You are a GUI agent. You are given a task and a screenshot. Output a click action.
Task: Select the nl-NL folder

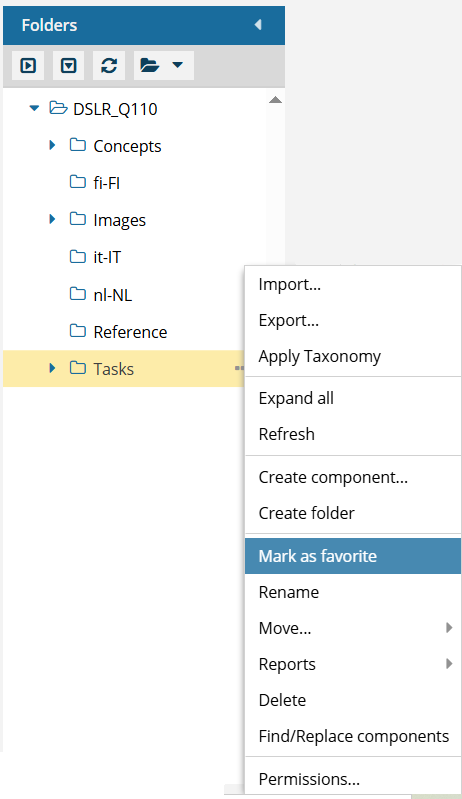[x=113, y=295]
